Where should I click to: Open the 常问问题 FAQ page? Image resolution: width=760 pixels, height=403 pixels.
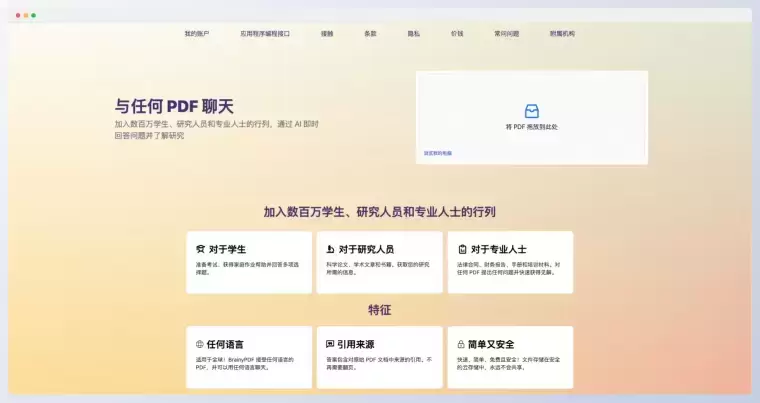pyautogui.click(x=506, y=33)
